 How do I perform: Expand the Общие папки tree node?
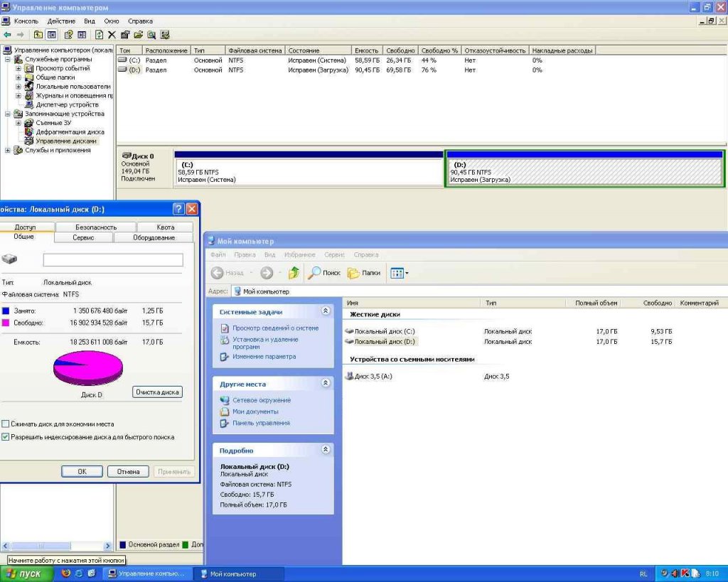click(18, 77)
